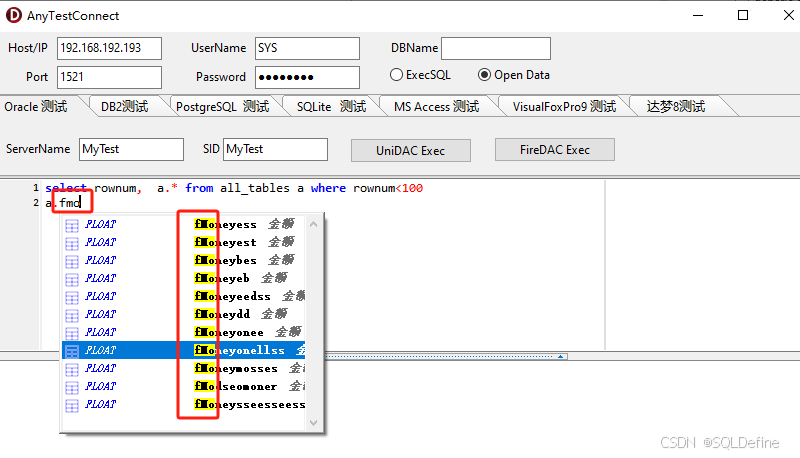Click the table icon beside fmoneyonee row

pos(72,333)
